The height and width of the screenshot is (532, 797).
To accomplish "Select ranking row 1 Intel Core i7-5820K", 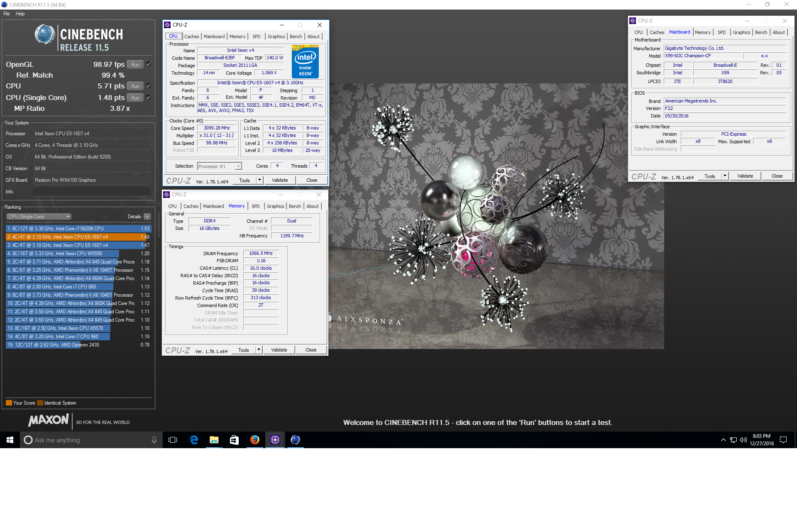I will (x=78, y=229).
